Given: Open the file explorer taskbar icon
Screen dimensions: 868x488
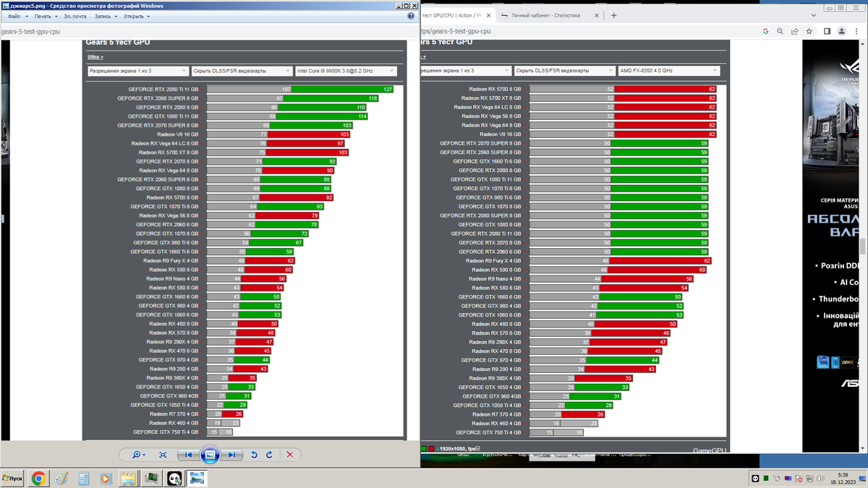Looking at the screenshot, I should [x=128, y=478].
